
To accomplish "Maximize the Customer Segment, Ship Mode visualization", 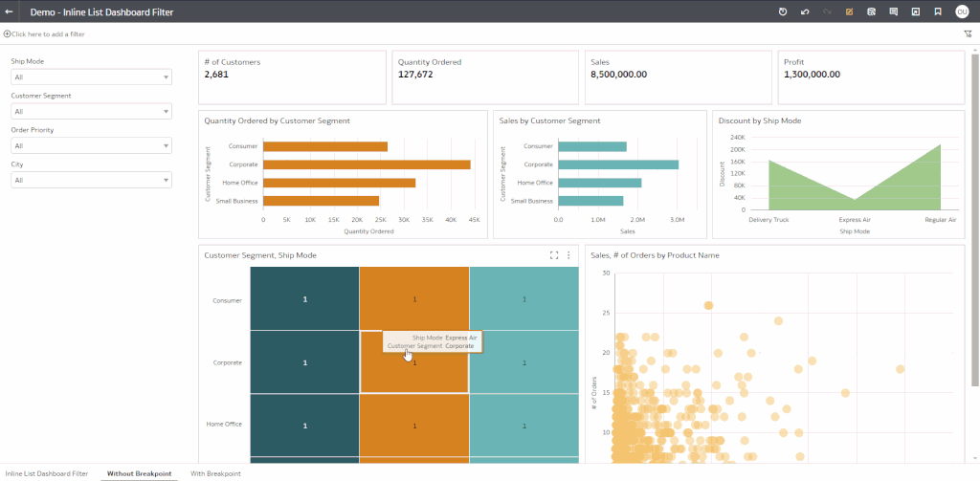I will (x=554, y=255).
